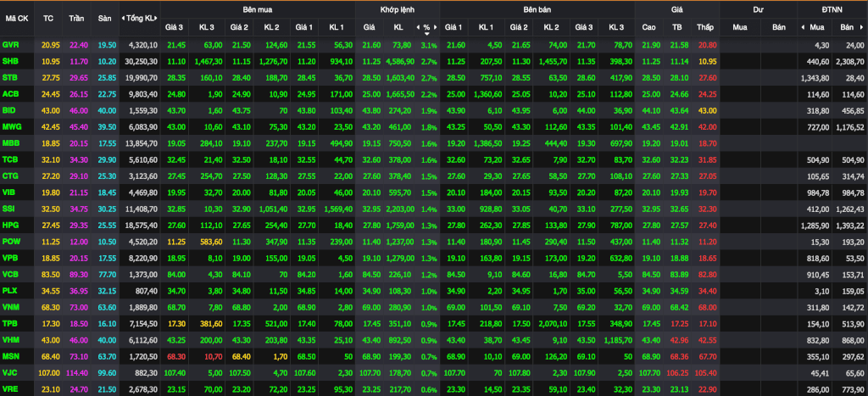Click the right arrow next to % column

pos(436,26)
